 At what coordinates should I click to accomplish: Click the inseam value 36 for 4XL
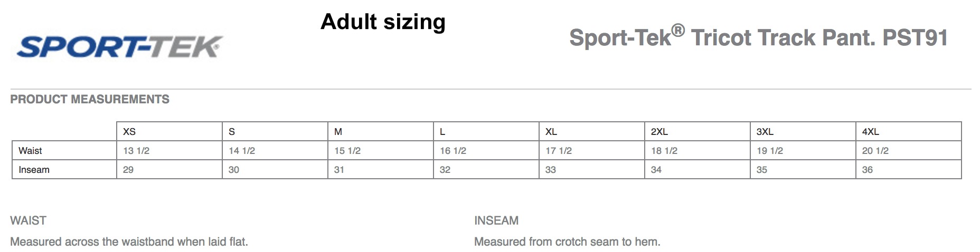(909, 169)
